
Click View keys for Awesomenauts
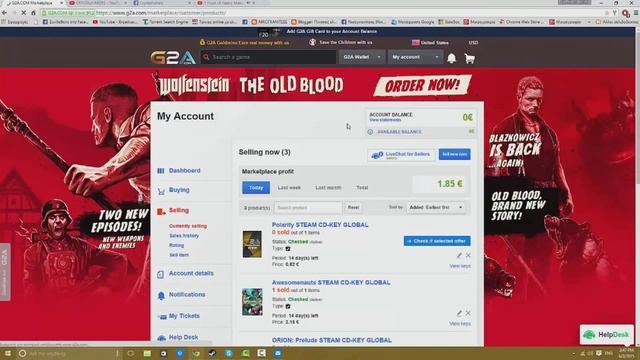point(460,324)
